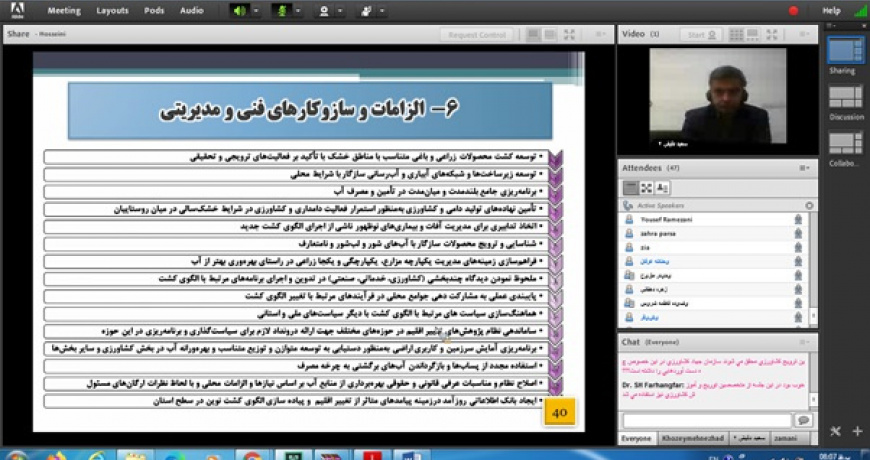Open webcam options dropdown arrow
Screen dimensions: 870x460
click(340, 11)
